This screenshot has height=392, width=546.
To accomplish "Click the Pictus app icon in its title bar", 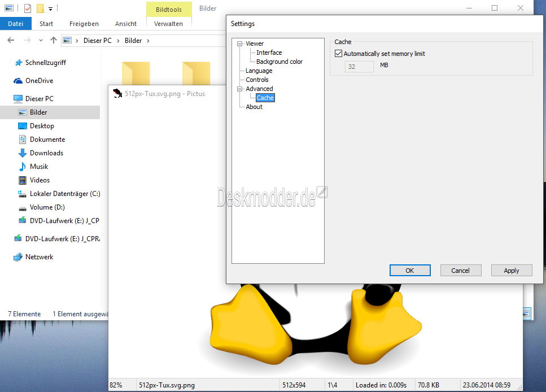I will [117, 93].
